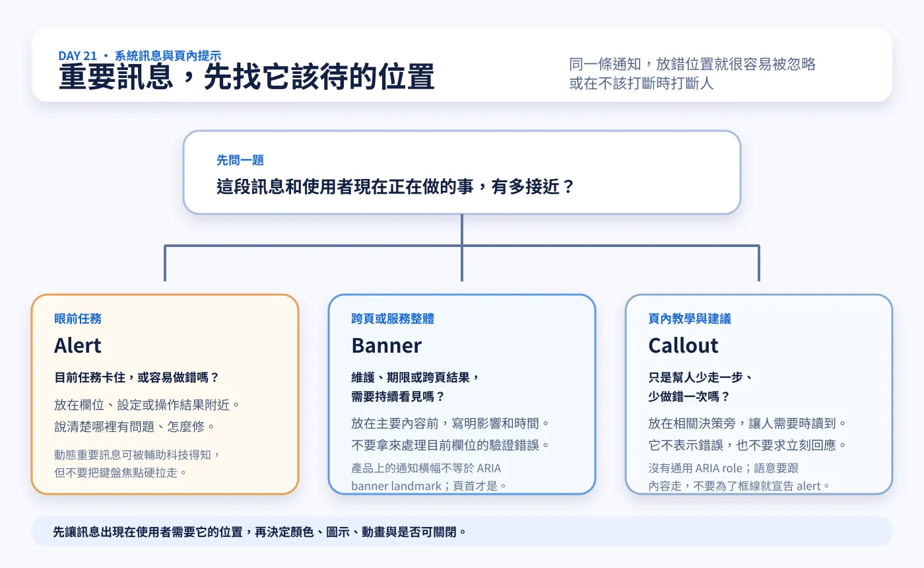Select the "Alert" card title

tap(78, 345)
